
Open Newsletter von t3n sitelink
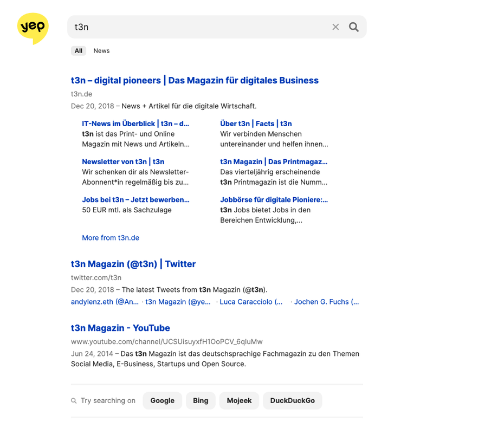pyautogui.click(x=123, y=161)
